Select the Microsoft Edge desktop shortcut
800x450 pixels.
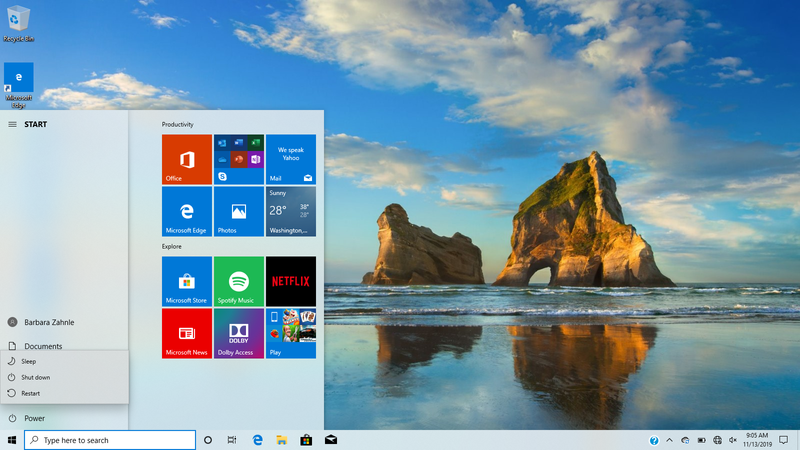point(18,85)
